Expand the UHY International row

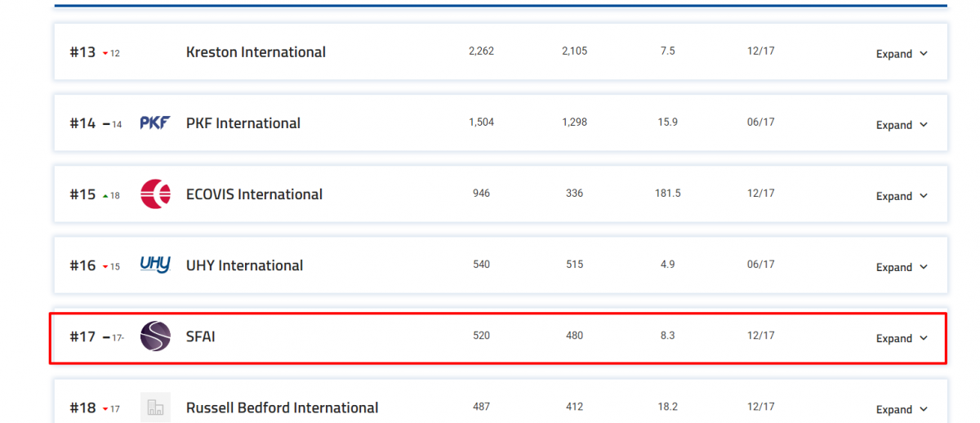coord(902,267)
